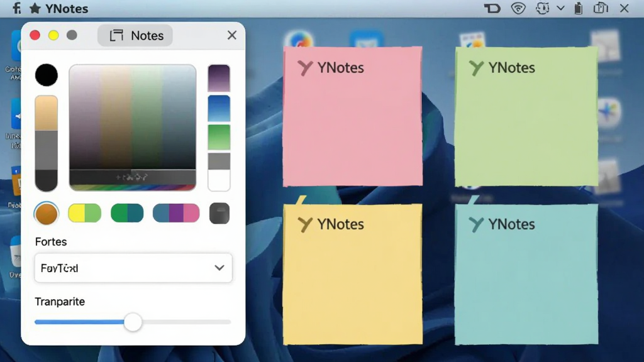644x362 pixels.
Task: Pick a color in the main gradient field
Action: click(132, 117)
